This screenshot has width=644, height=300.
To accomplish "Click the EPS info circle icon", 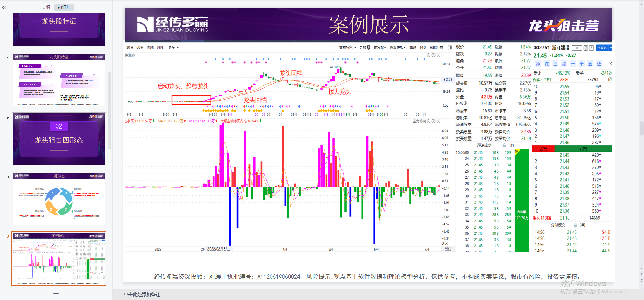I will point(465,103).
